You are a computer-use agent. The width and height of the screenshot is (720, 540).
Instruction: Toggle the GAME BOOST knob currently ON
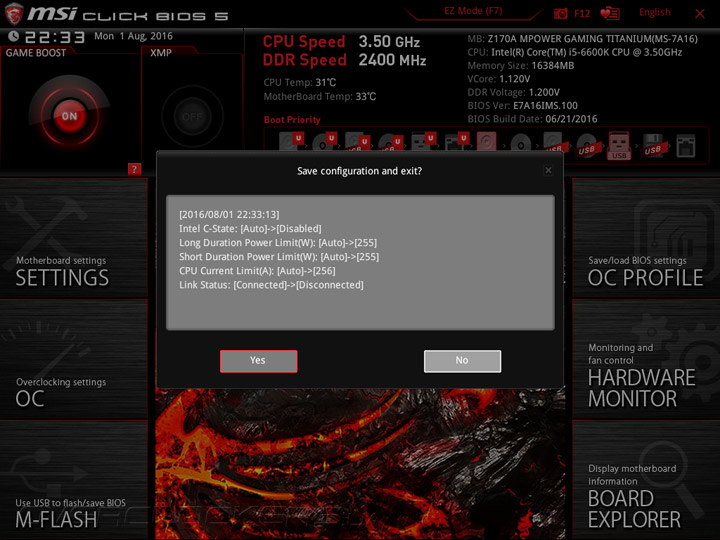[70, 116]
